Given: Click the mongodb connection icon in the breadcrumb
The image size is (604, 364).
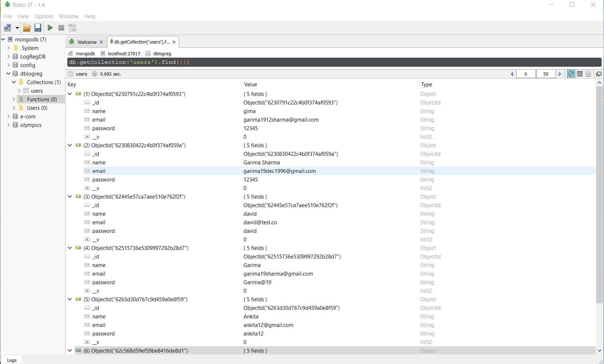Looking at the screenshot, I should pyautogui.click(x=71, y=53).
